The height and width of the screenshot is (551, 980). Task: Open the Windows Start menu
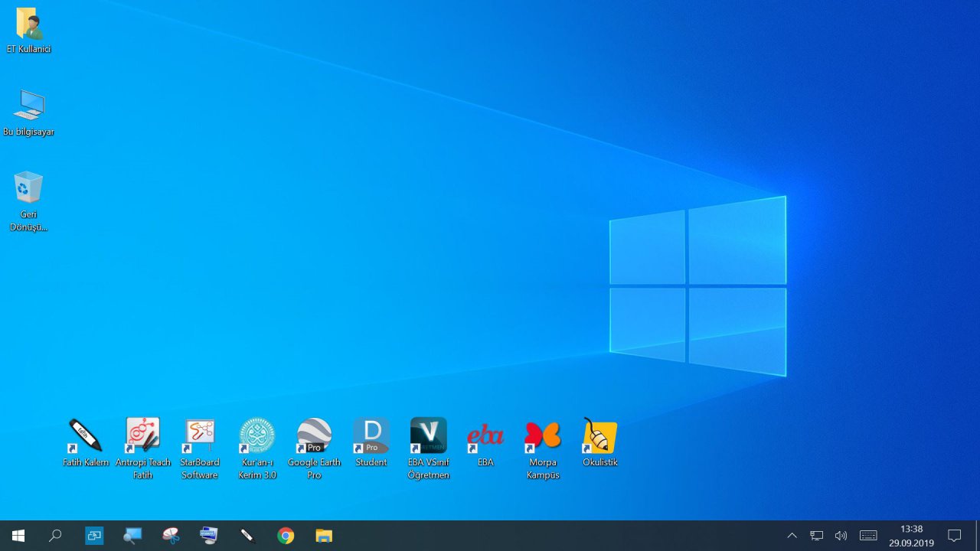(x=18, y=536)
